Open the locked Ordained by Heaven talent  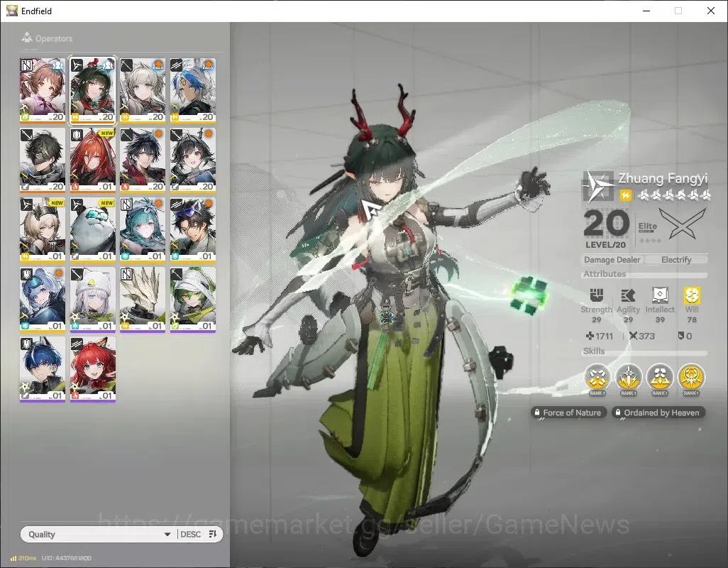[658, 413]
